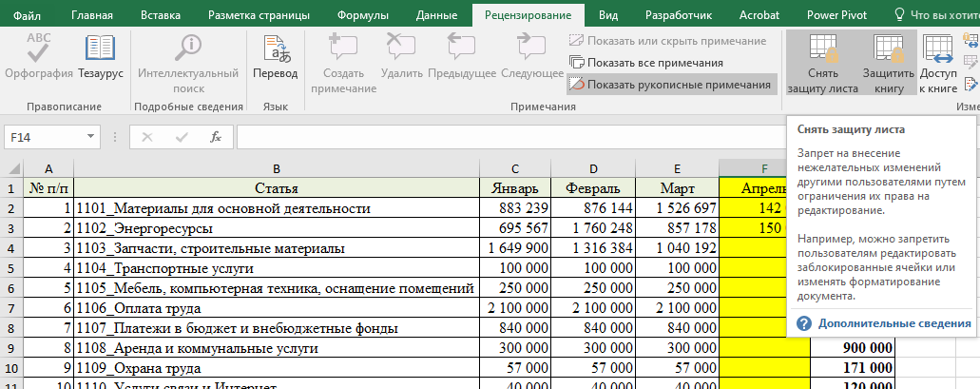
Task: Open the Acrobat tab
Action: [x=759, y=15]
